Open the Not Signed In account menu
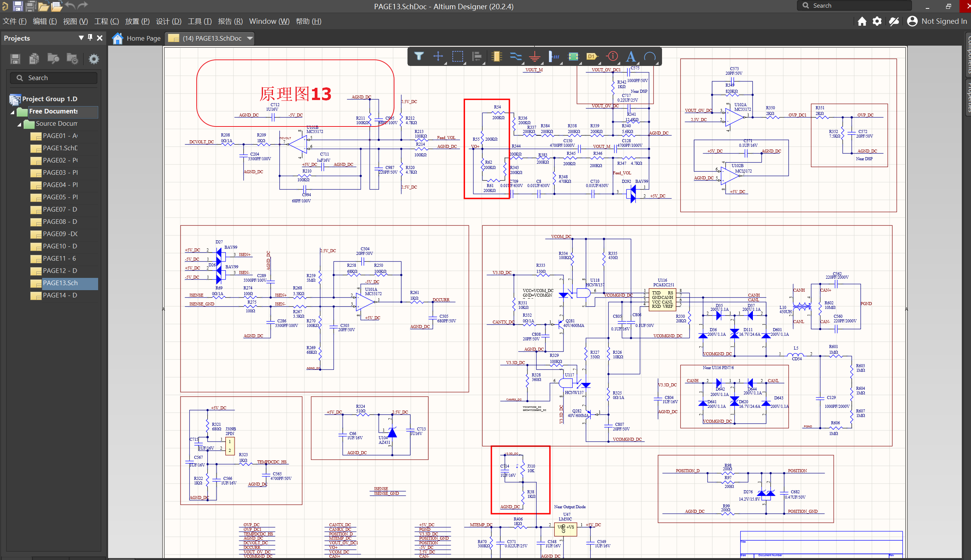971x560 pixels. (x=937, y=21)
